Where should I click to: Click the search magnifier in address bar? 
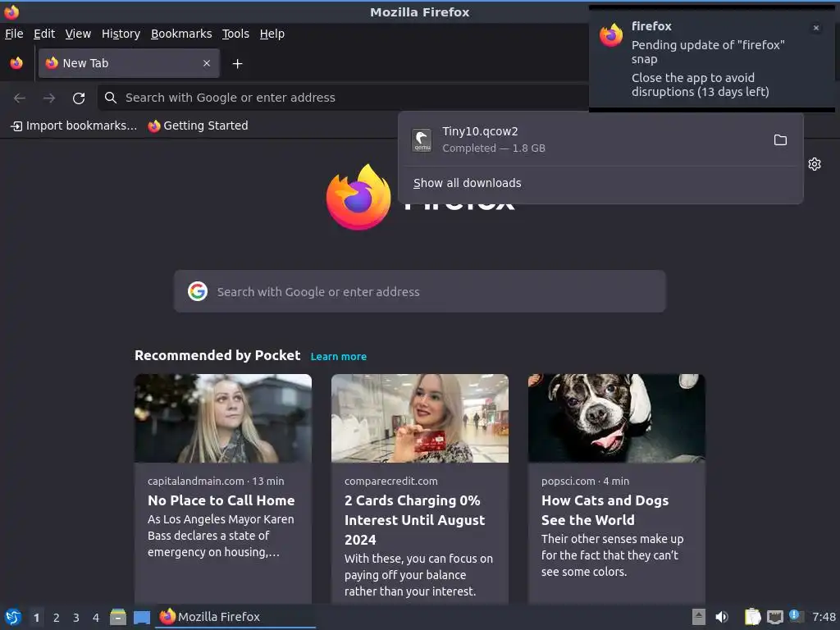111,98
